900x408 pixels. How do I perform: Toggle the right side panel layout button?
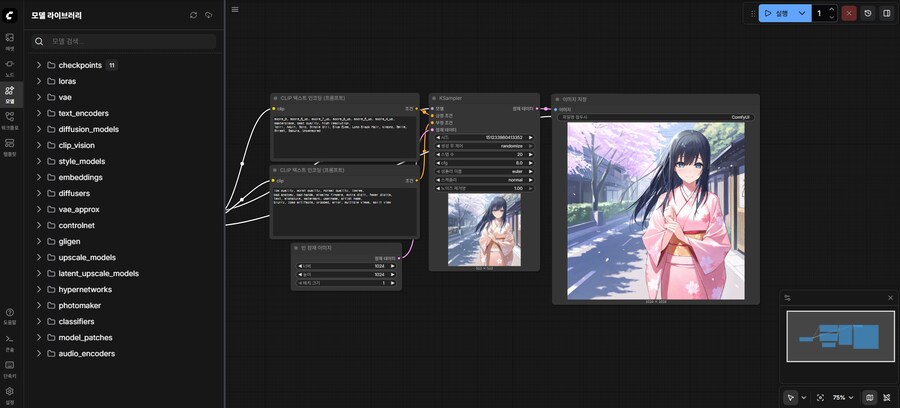click(886, 14)
